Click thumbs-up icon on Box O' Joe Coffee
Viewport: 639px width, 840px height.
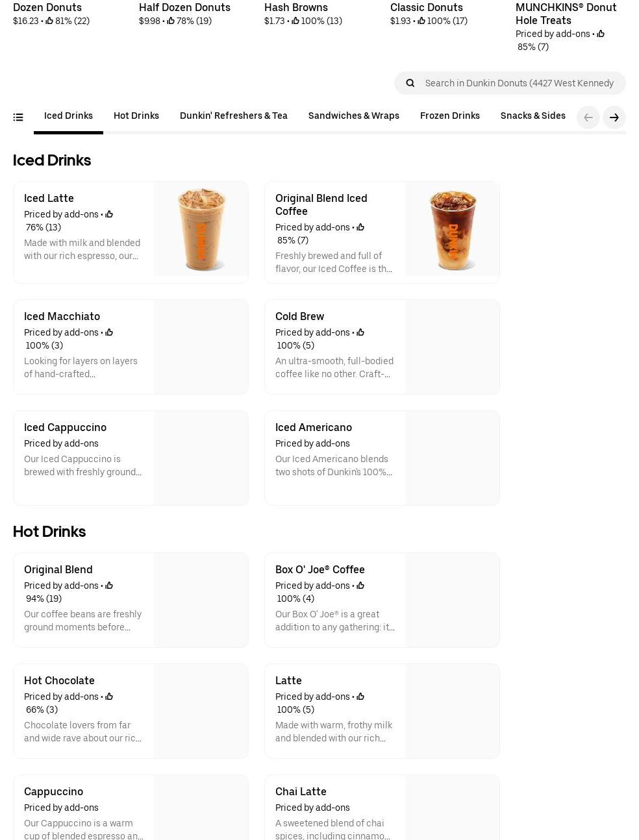(x=360, y=586)
